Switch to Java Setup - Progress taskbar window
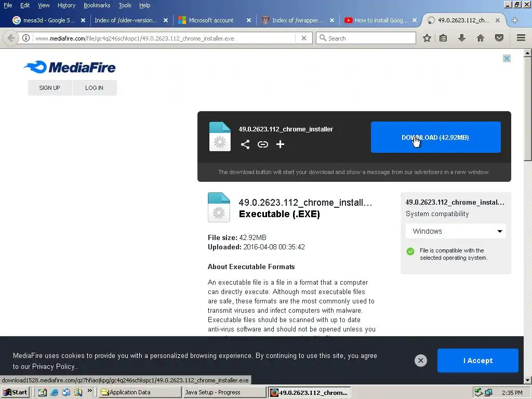 [x=224, y=392]
